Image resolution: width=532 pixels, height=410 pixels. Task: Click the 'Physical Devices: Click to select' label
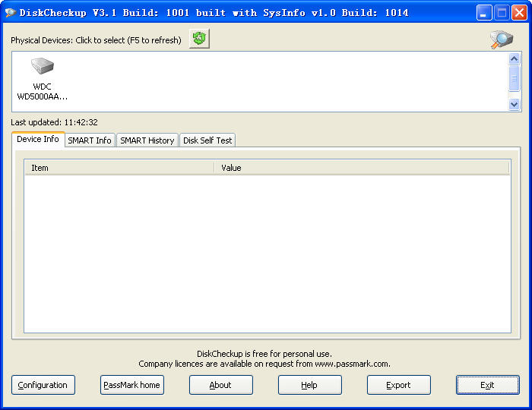(x=96, y=40)
